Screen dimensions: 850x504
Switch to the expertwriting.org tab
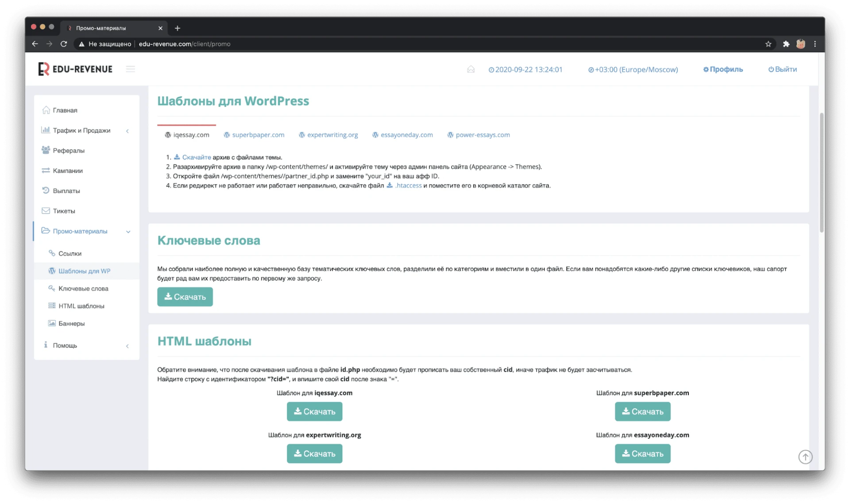click(x=328, y=135)
